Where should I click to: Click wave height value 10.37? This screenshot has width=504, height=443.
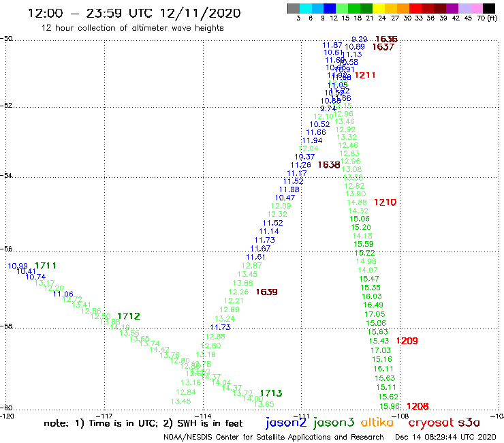304,157
